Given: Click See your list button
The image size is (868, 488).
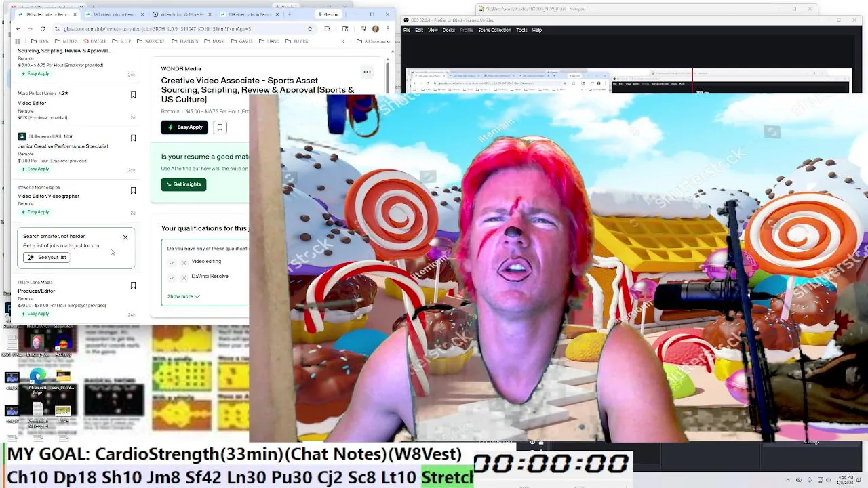Looking at the screenshot, I should (47, 258).
